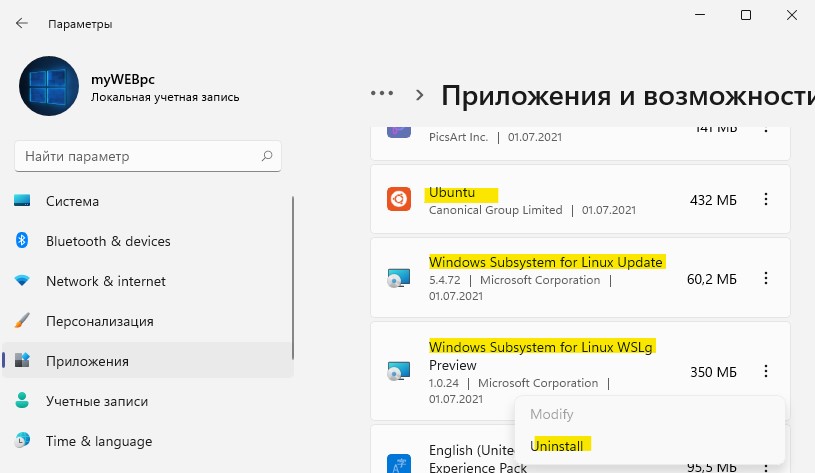Click the Windows Subsystem for Linux WSLg icon
This screenshot has width=815, height=473.
coord(399,371)
